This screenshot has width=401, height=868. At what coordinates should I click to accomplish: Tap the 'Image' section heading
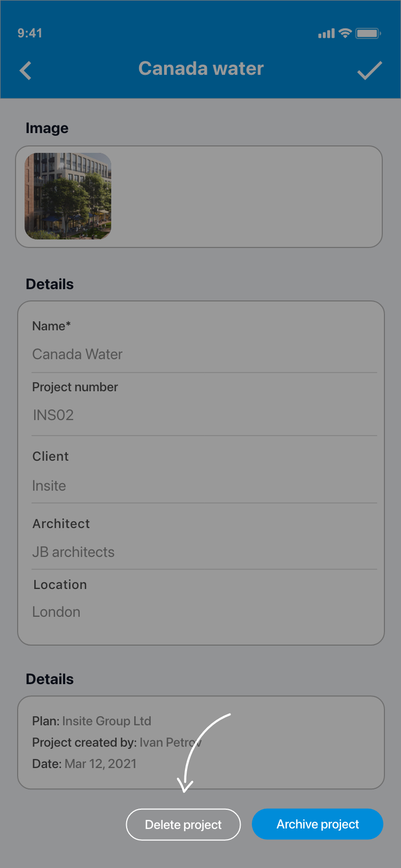click(x=47, y=128)
